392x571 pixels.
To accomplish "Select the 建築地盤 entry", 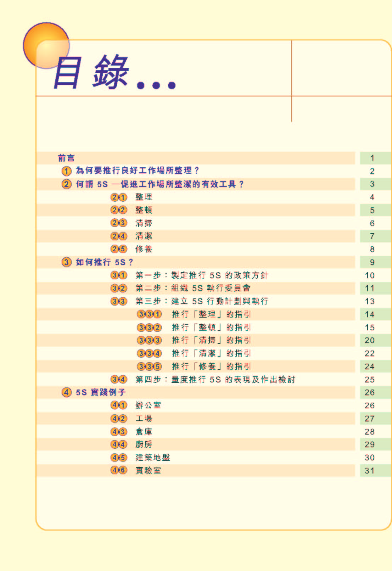I will coord(153,458).
